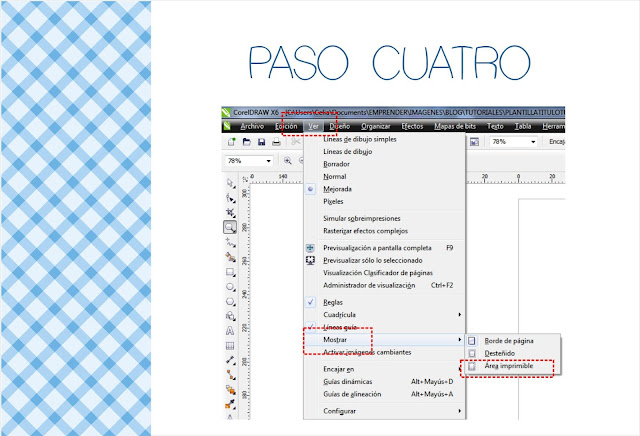Select the Text tool
Screen dimensions: 640x436
coord(230,331)
